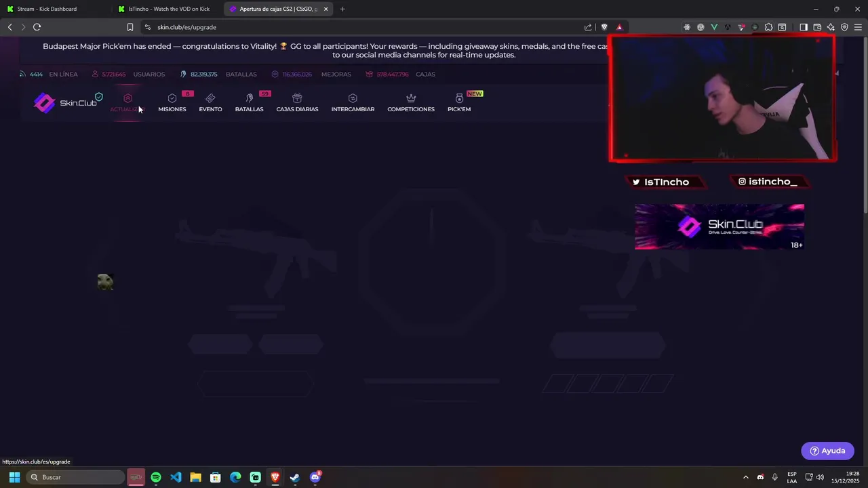
Task: Go forward in browser history
Action: tap(23, 27)
